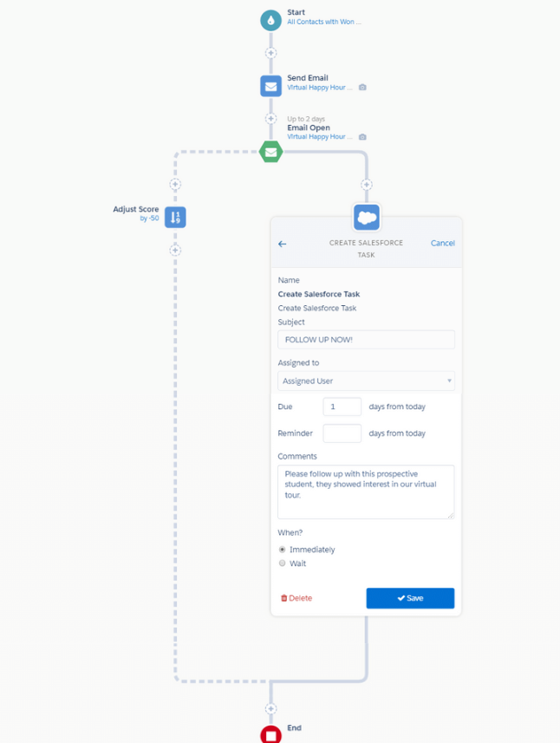Select the green Email Open trigger hexagon

pos(271,152)
